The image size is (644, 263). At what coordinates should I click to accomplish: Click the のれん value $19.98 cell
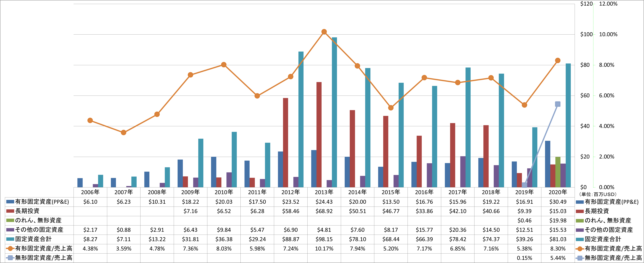tap(558, 220)
